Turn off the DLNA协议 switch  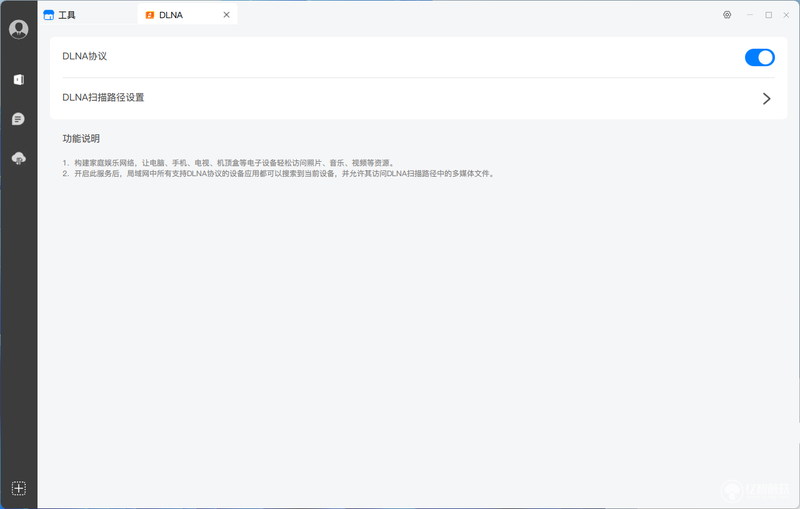[x=759, y=57]
